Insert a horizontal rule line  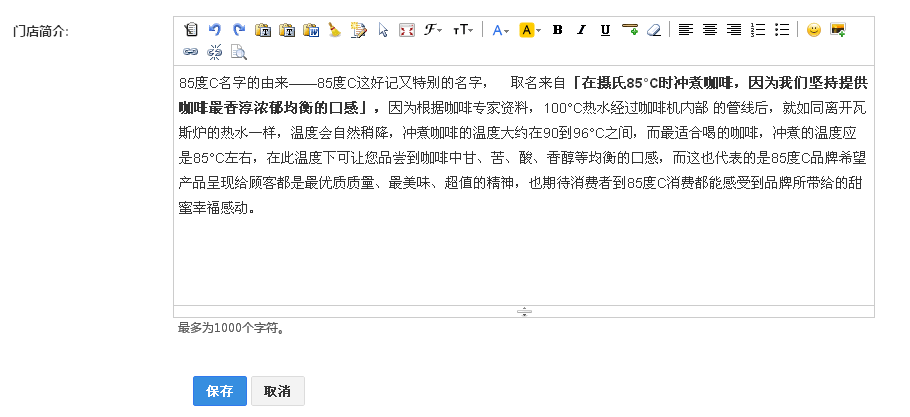tap(630, 30)
